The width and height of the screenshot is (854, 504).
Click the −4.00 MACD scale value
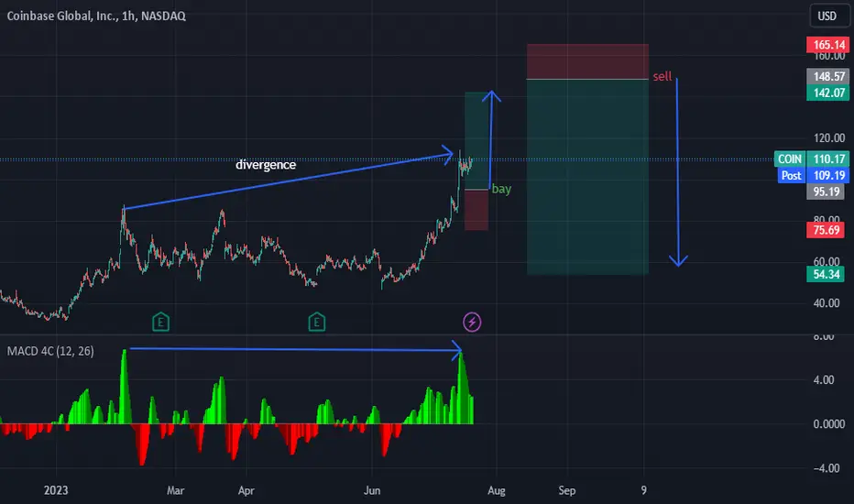coord(827,468)
